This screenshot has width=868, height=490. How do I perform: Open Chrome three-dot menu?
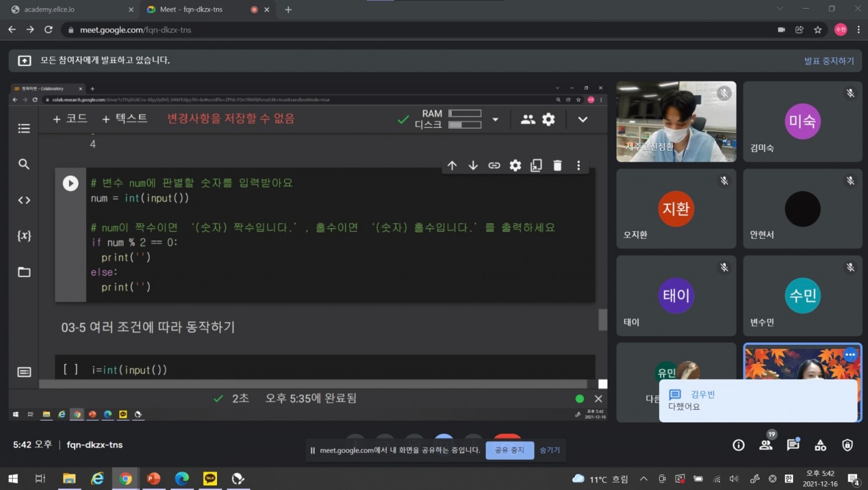click(859, 30)
